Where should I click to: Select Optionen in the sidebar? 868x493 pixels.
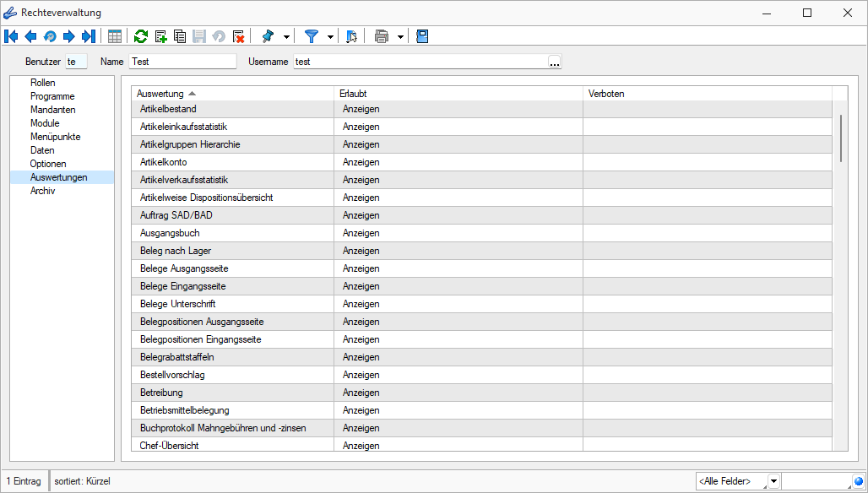tap(47, 164)
